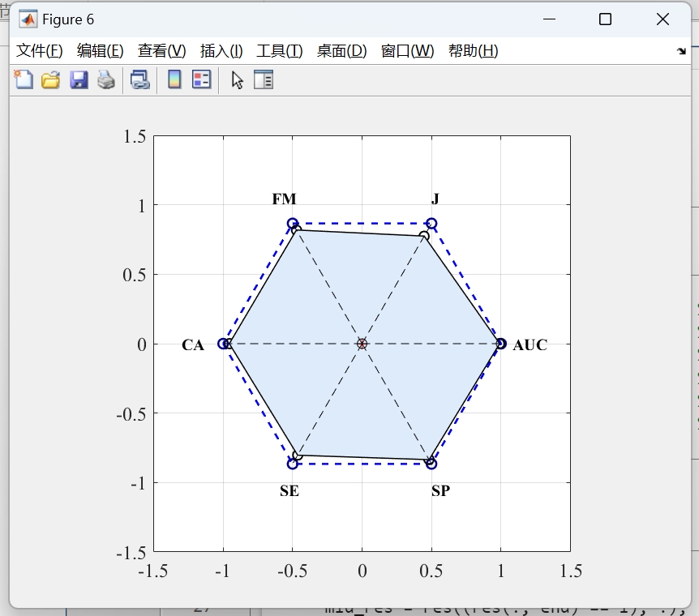Open a file using the Open folder icon
699x616 pixels.
click(x=50, y=79)
